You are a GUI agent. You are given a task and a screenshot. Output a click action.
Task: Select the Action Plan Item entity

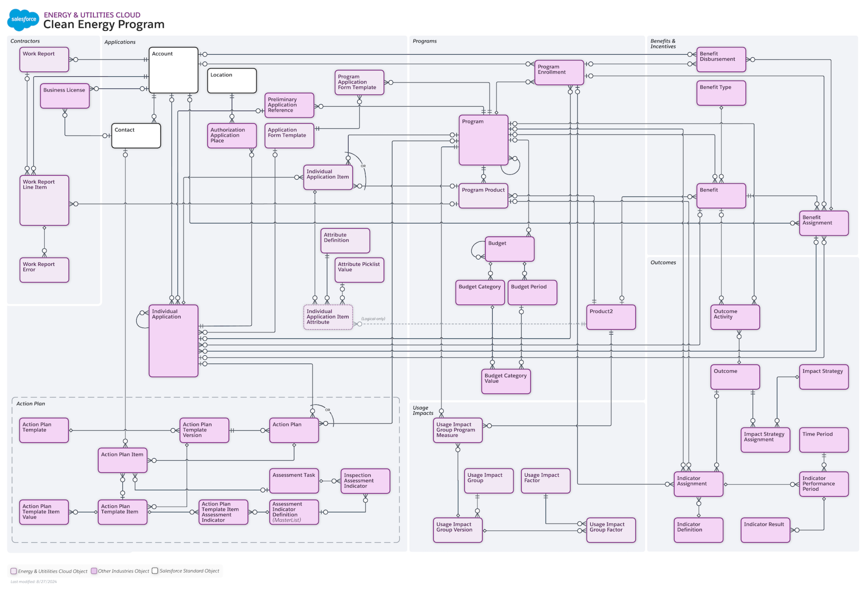point(122,460)
